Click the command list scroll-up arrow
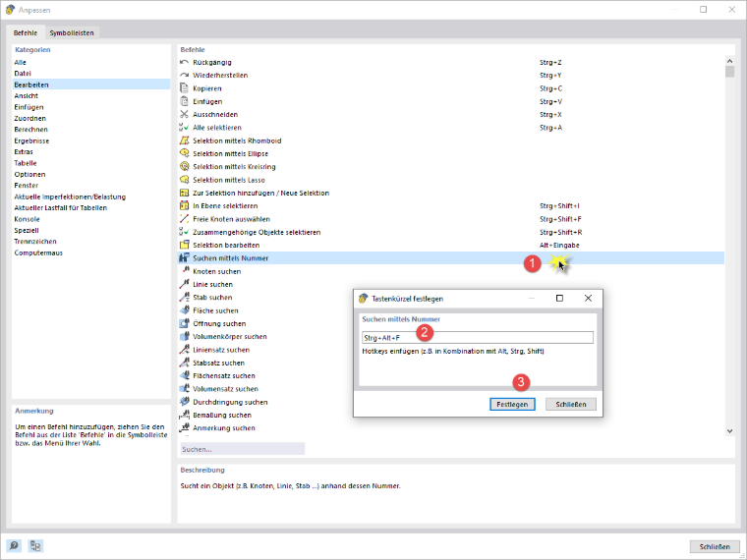The width and height of the screenshot is (747, 560). point(729,61)
